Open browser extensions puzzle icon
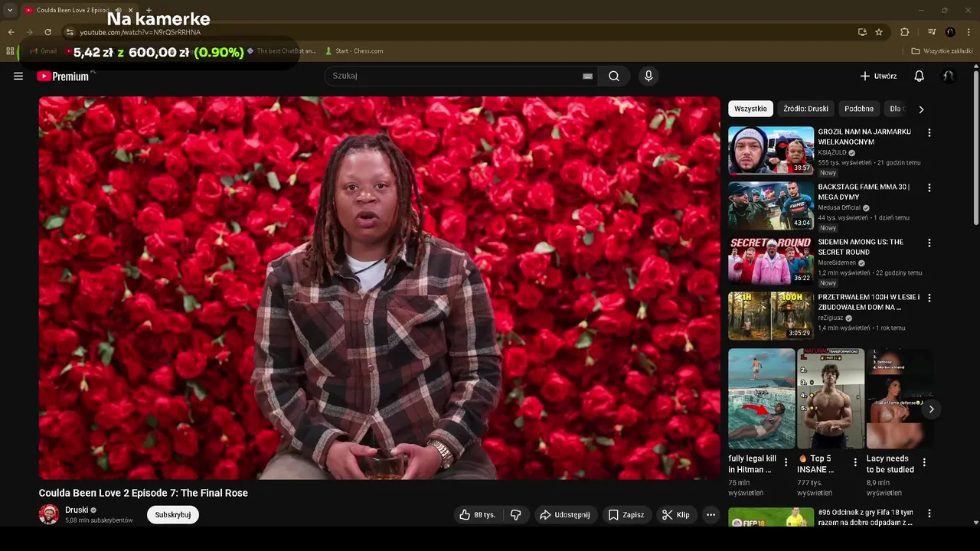980x551 pixels. click(905, 32)
